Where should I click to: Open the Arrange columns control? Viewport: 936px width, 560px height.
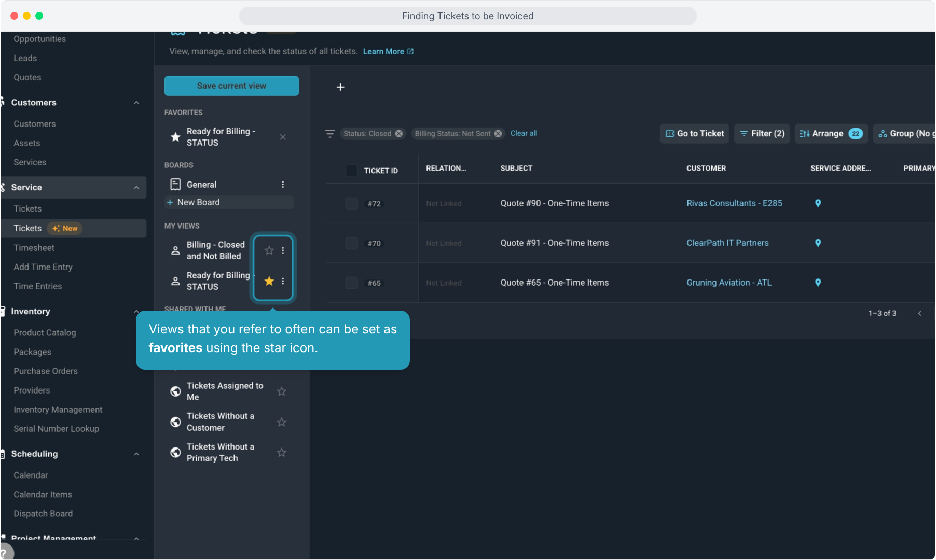click(831, 134)
